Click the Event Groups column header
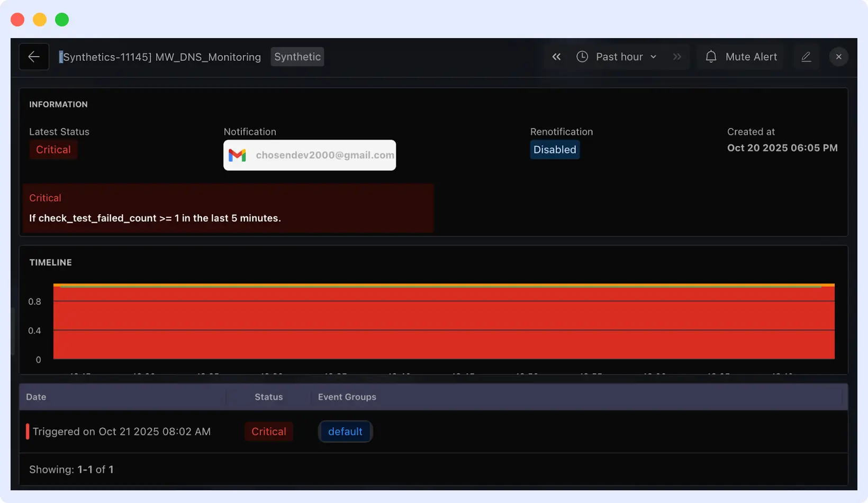The width and height of the screenshot is (868, 503). (347, 397)
